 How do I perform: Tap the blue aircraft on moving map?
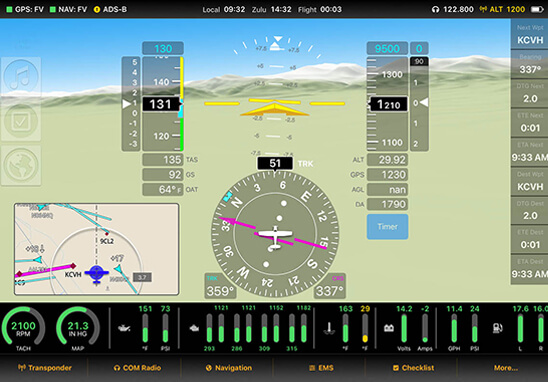pos(97,274)
